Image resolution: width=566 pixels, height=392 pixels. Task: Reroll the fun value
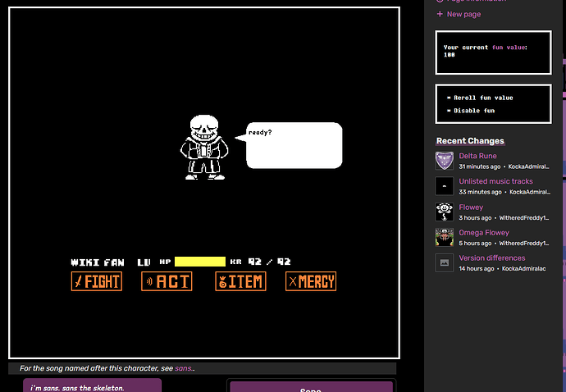click(483, 98)
